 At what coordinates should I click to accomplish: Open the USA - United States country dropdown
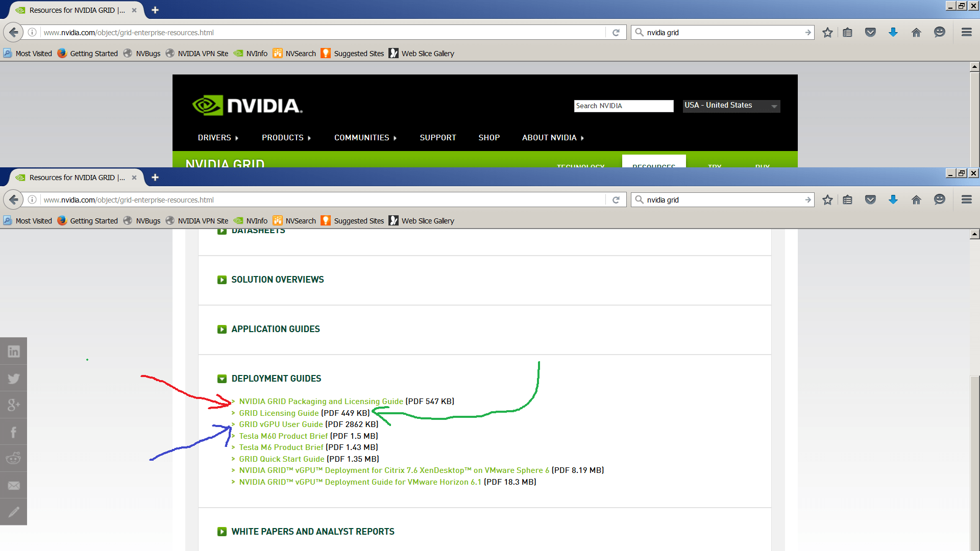[x=731, y=106]
